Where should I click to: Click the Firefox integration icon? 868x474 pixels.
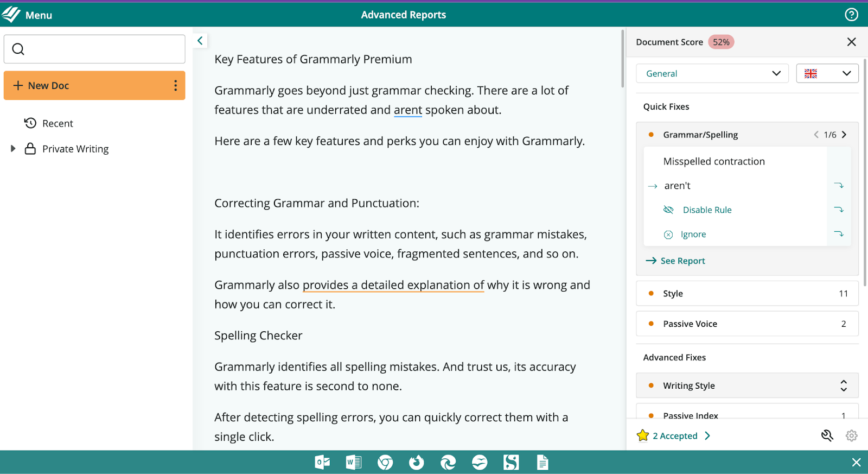click(x=417, y=462)
